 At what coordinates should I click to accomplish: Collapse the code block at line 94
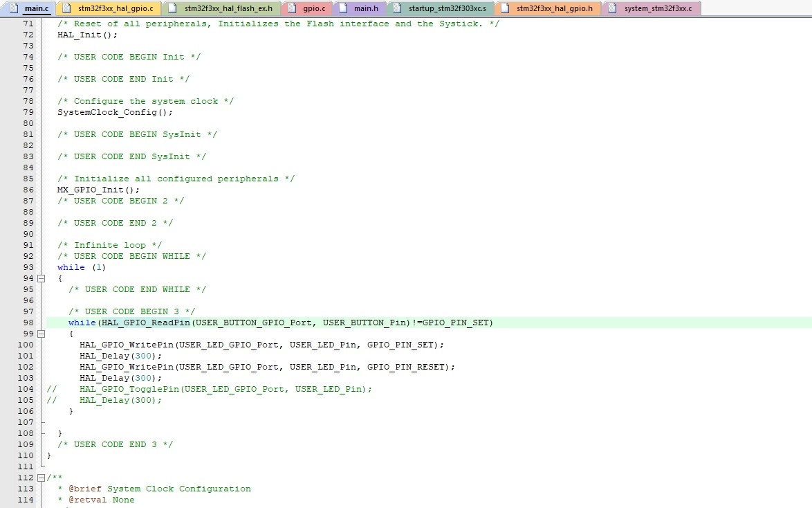tap(41, 278)
